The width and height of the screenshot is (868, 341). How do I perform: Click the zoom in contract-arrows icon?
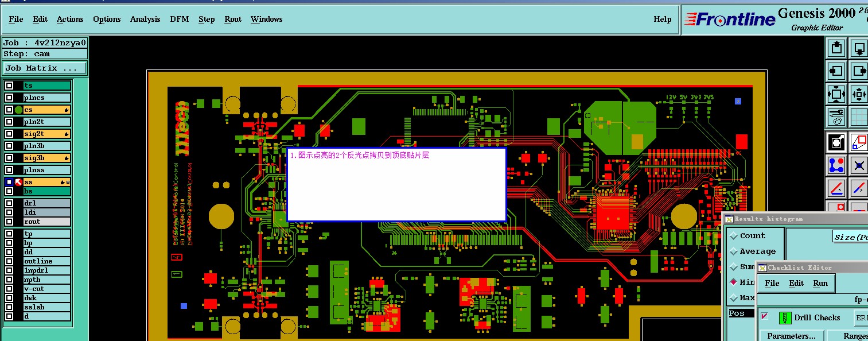(x=859, y=94)
